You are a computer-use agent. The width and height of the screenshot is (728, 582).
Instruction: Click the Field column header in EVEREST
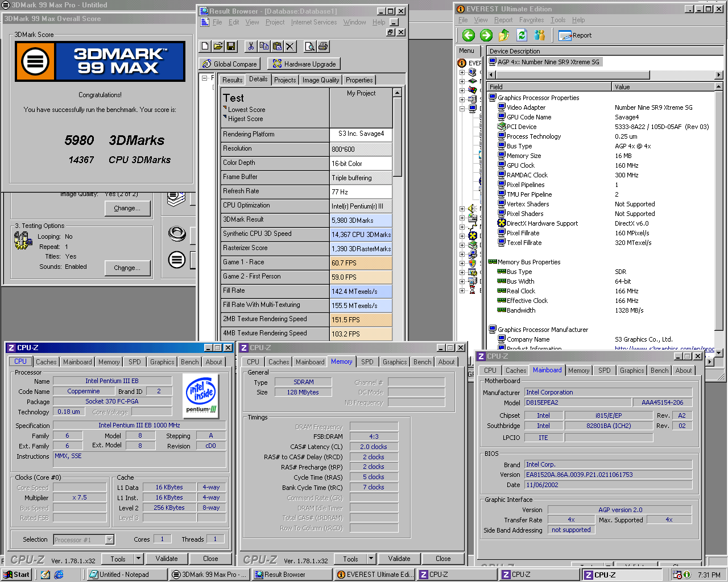[x=549, y=87]
